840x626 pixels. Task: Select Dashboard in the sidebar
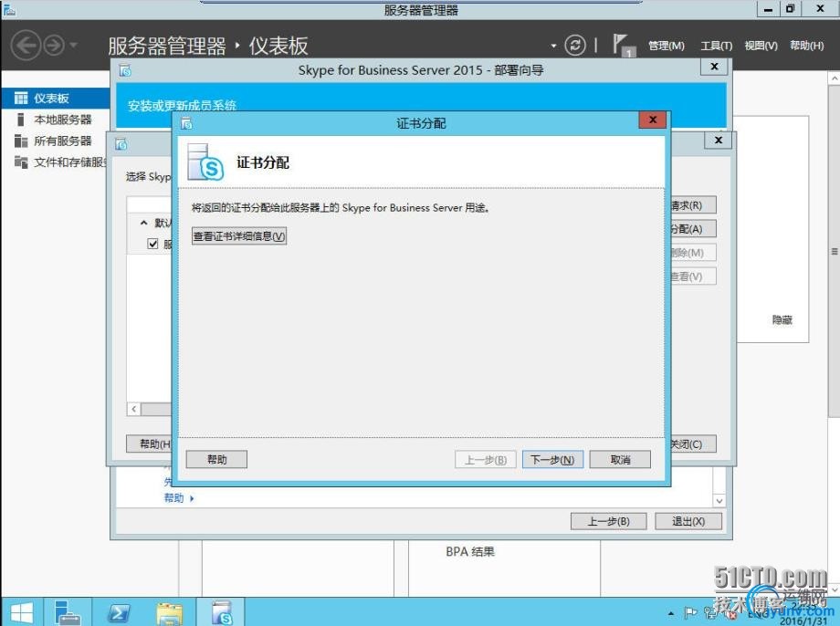[56, 98]
